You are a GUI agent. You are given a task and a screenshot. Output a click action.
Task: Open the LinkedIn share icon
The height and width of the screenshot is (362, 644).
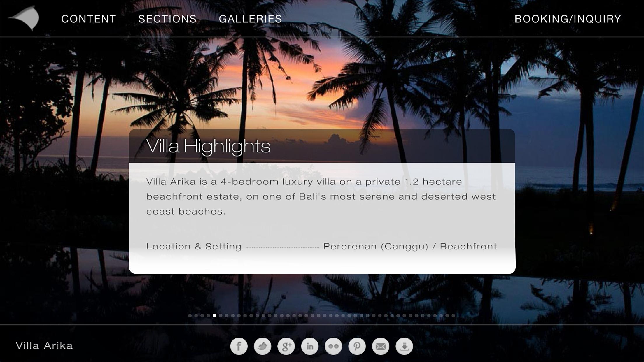[310, 346]
